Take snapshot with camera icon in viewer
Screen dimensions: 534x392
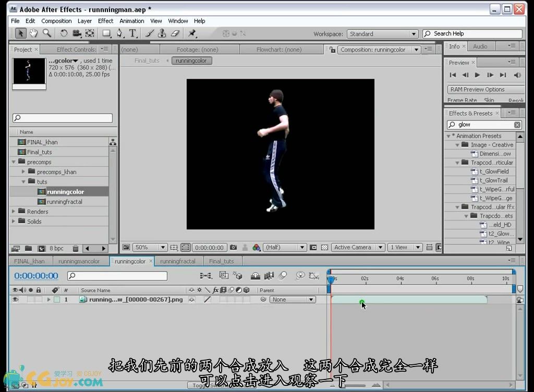point(233,248)
